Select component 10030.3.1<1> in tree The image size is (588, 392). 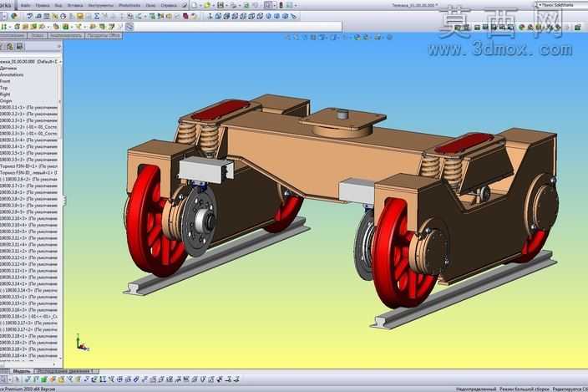tap(29, 107)
